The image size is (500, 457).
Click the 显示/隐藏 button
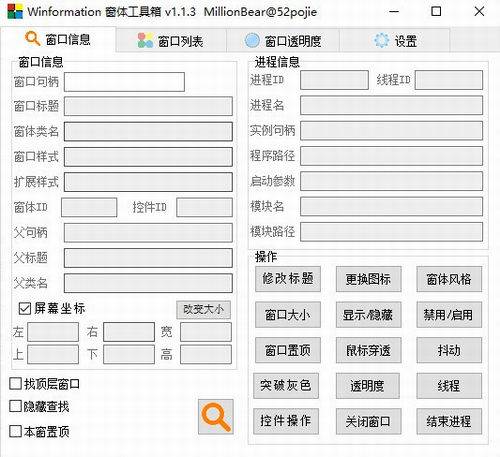368,315
